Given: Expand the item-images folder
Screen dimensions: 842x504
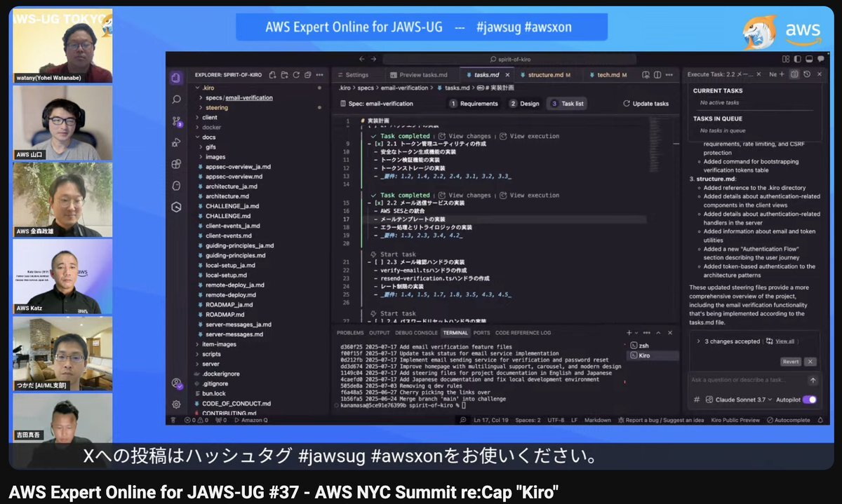Looking at the screenshot, I should coord(218,344).
